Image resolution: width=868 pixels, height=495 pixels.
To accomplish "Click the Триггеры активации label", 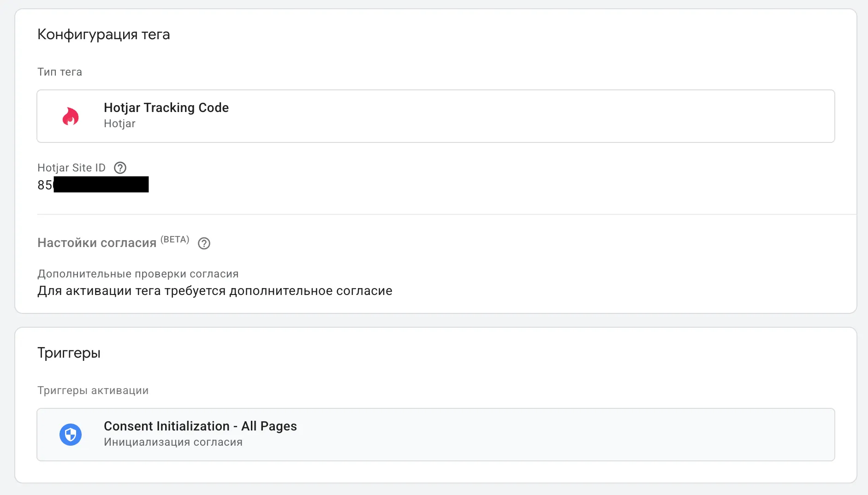I will [93, 390].
